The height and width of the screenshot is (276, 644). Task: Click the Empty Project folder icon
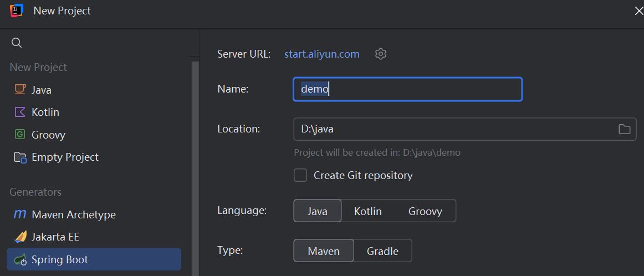point(20,157)
